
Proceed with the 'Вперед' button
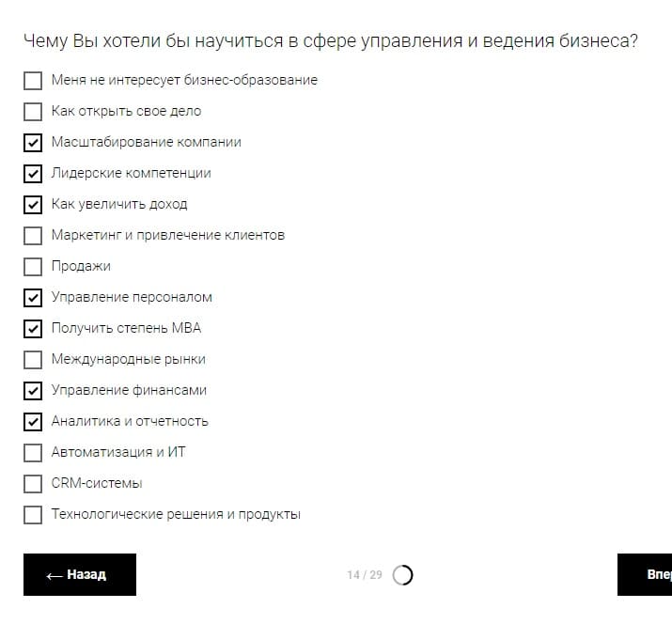click(646, 574)
